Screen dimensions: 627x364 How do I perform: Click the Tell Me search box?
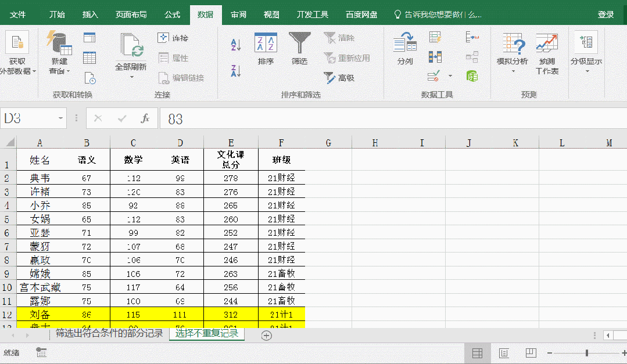point(438,15)
